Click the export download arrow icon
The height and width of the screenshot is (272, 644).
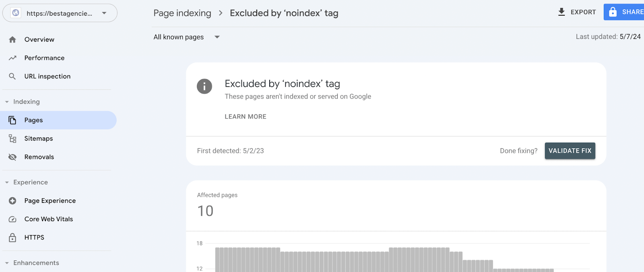[561, 12]
